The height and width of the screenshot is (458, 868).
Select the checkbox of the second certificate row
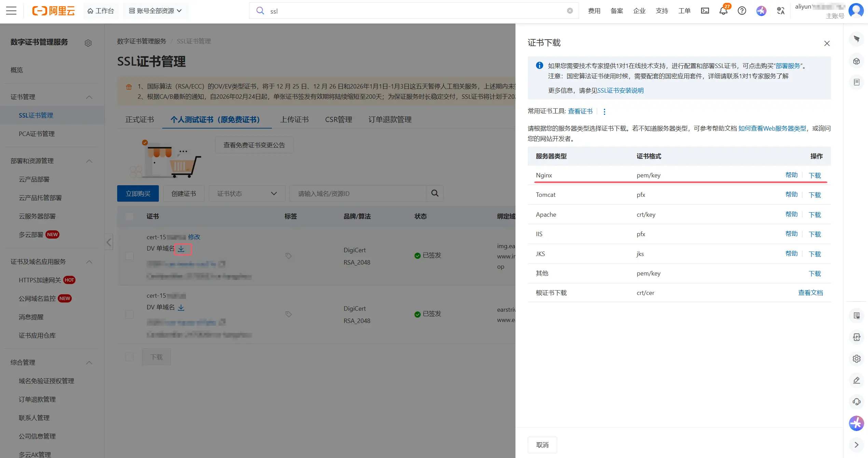129,314
